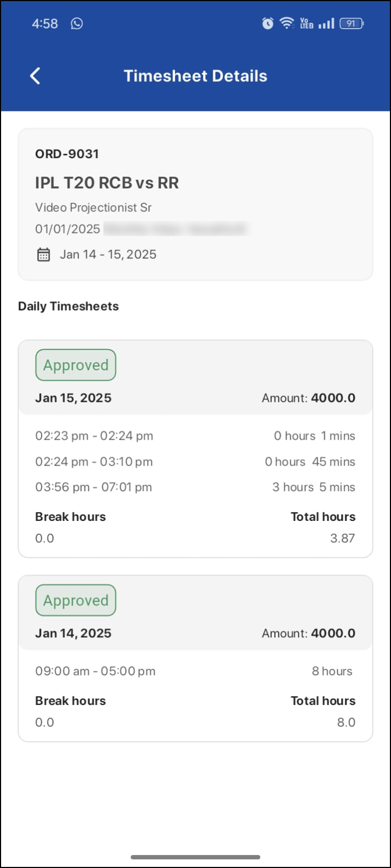Tap the Wi-Fi status icon
This screenshot has width=391, height=868.
pyautogui.click(x=286, y=23)
